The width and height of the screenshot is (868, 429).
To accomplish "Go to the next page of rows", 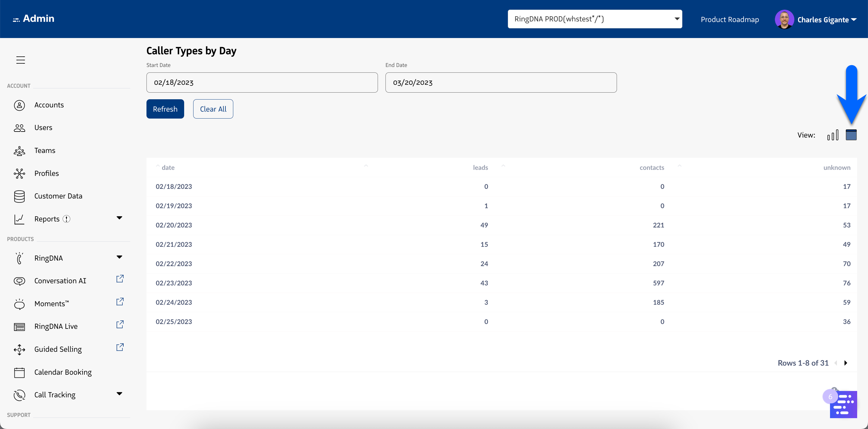I will tap(845, 363).
